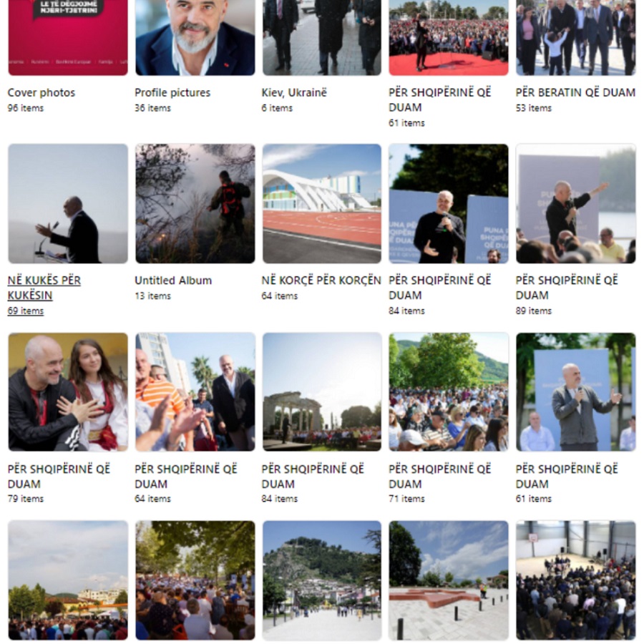Viewport: 644px width, 644px height.
Task: Open the Kiev, Ukrainë album thumbnail
Action: click(x=322, y=37)
